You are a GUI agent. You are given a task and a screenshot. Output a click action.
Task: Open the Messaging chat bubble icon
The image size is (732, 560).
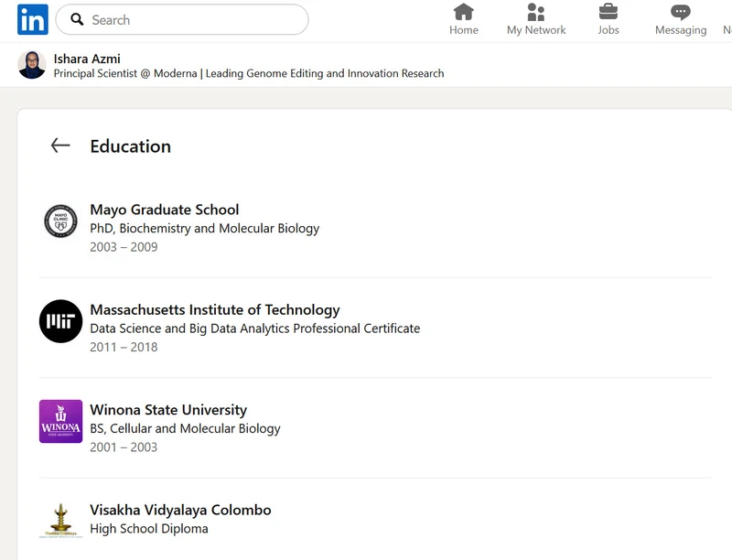coord(680,12)
